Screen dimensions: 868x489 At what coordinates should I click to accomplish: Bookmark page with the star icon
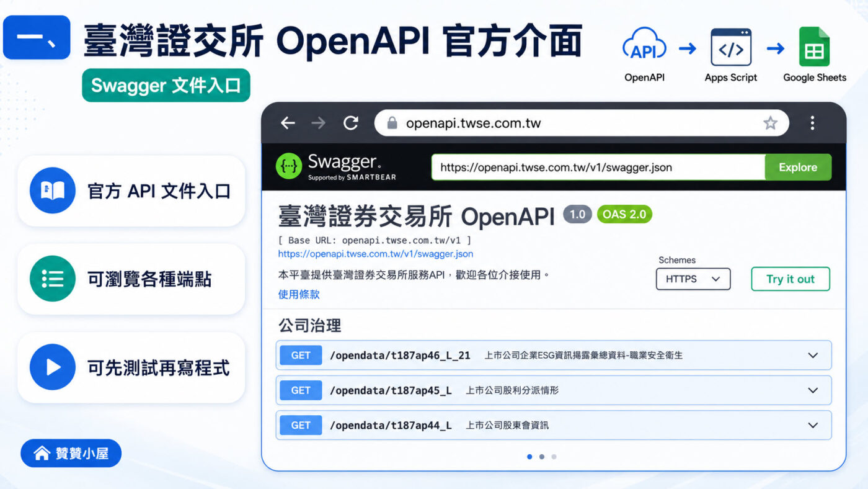pyautogui.click(x=770, y=123)
